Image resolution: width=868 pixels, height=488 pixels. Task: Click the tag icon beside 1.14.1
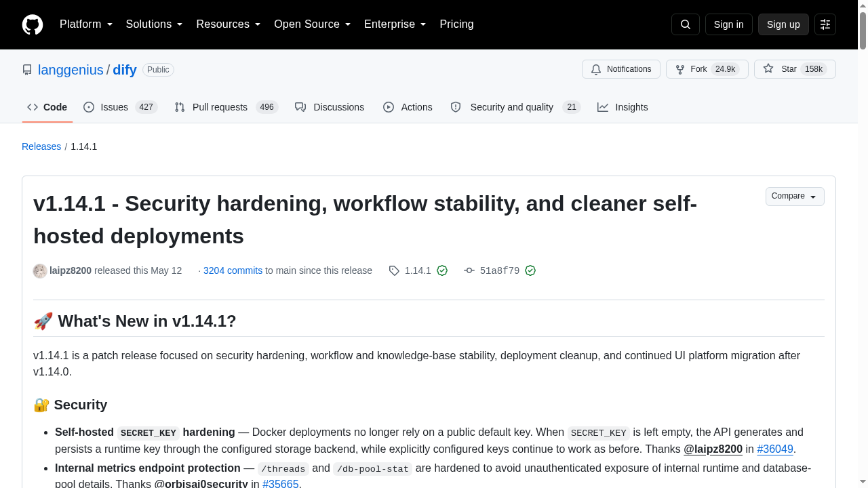point(394,270)
